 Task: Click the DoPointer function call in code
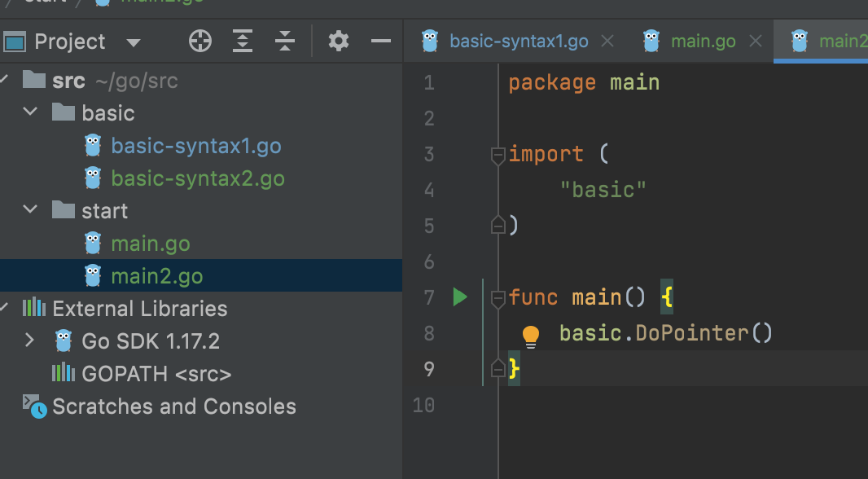pyautogui.click(x=692, y=333)
